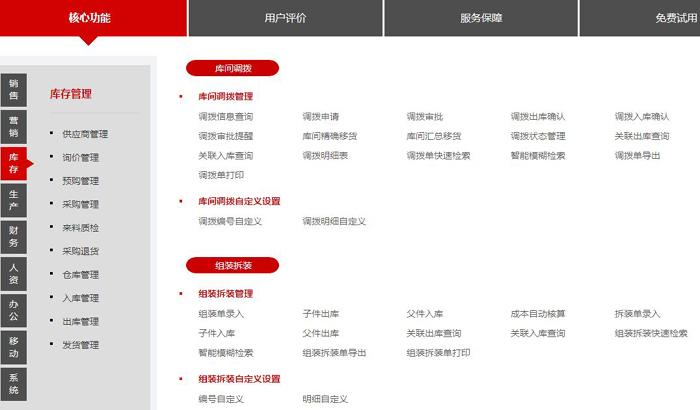Select the 核心功能 tab

point(90,18)
